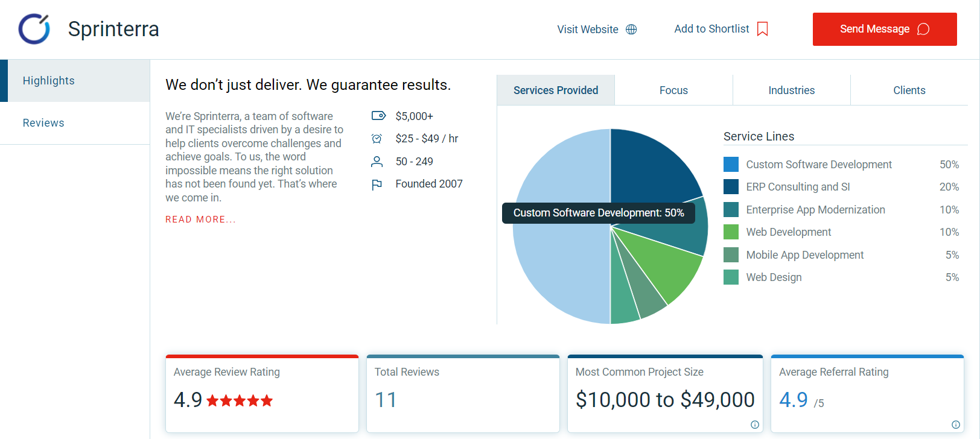
Task: Click the $10,000 to $49,000 project size
Action: pos(665,400)
